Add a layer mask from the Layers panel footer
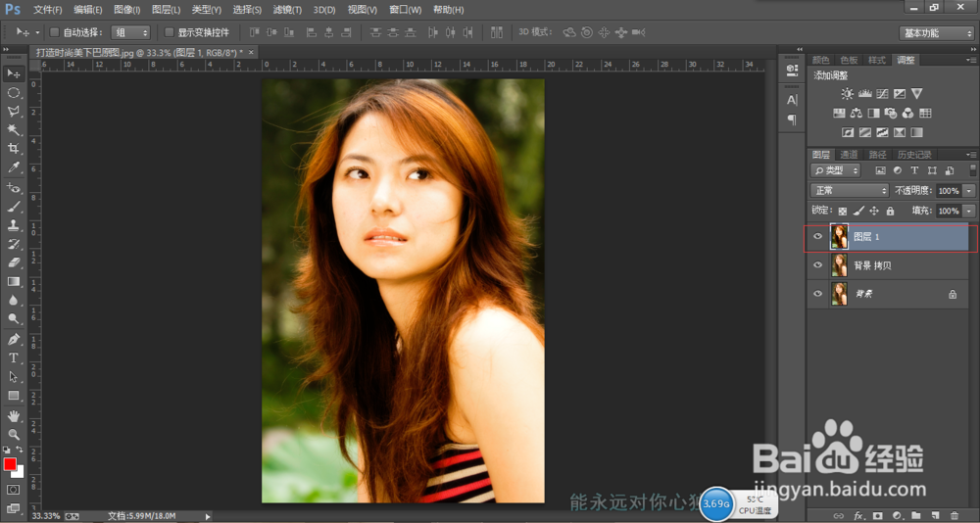 pos(877,515)
